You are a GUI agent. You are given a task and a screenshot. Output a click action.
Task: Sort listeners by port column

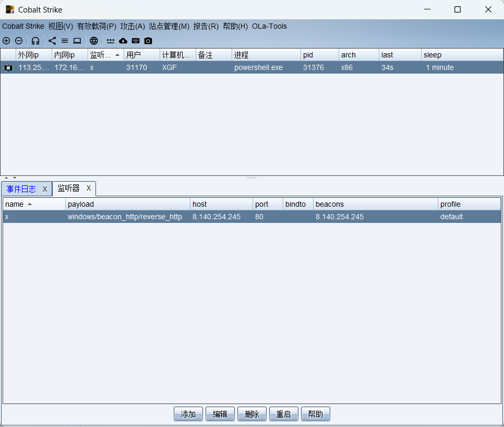(268, 204)
